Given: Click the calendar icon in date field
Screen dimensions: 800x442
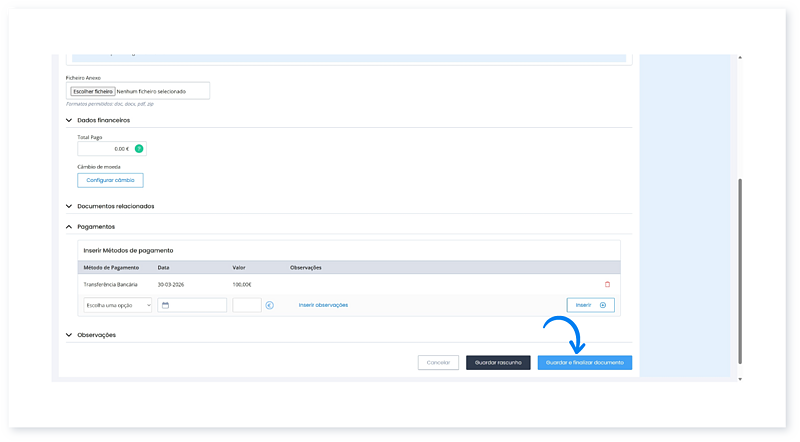Looking at the screenshot, I should 166,305.
